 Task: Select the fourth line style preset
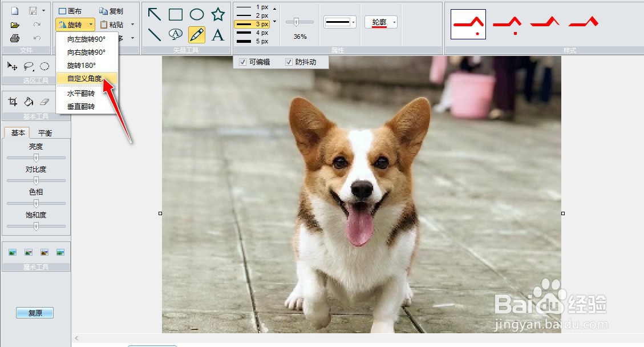point(583,22)
